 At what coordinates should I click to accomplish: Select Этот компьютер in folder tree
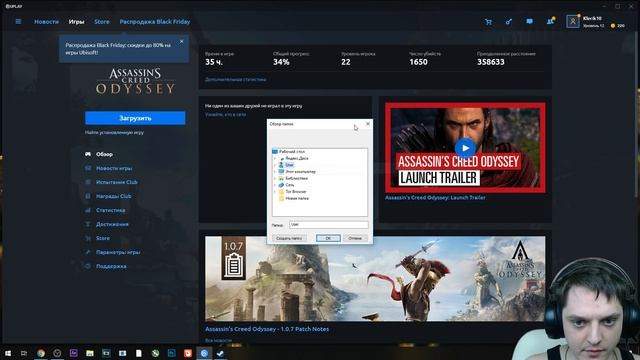(x=300, y=172)
